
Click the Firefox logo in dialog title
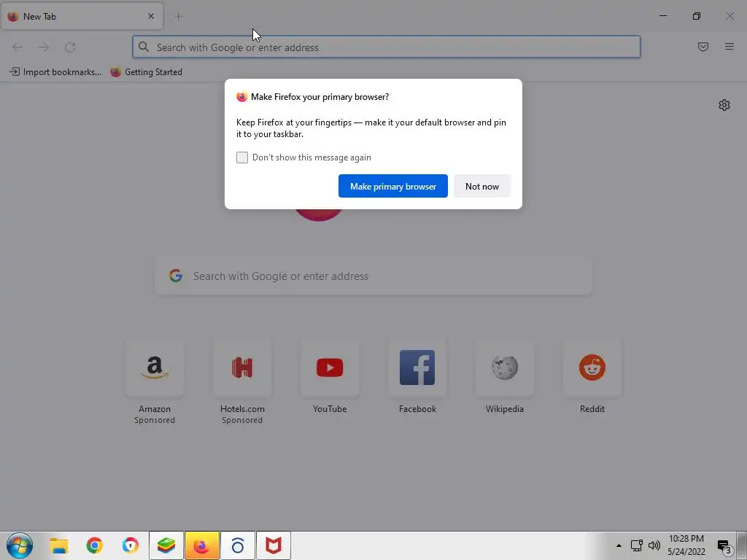pos(242,97)
